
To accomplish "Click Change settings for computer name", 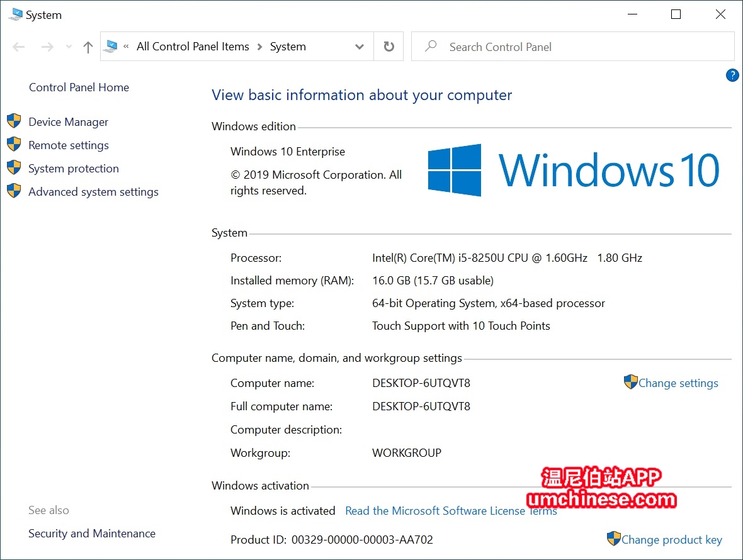I will [x=678, y=383].
